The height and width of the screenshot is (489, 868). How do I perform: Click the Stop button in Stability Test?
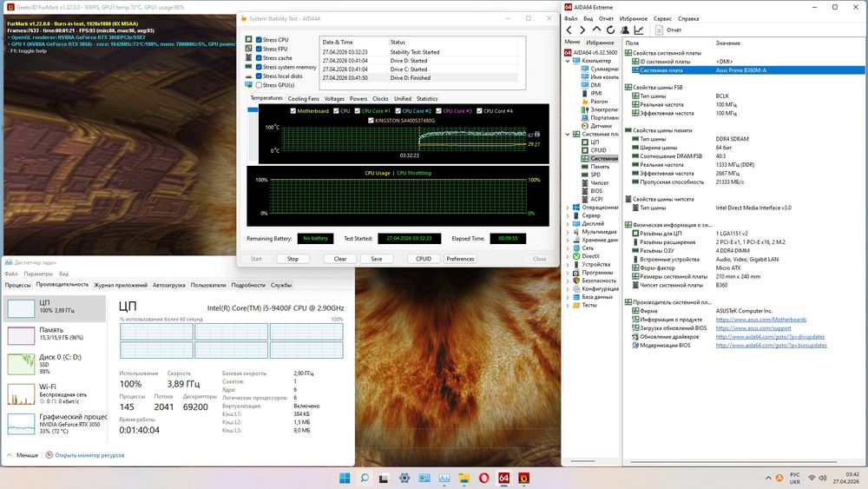pos(293,259)
